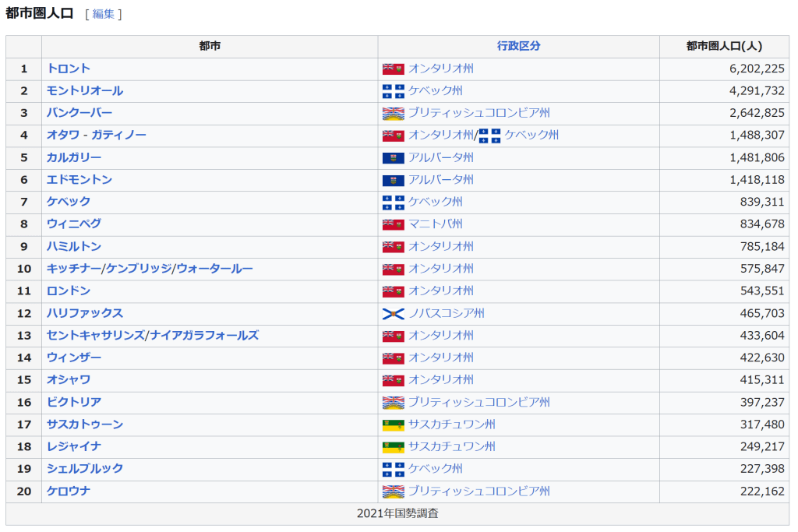798x532 pixels.
Task: Click the Saskatchewan flag icon in Saskatoon row
Action: (393, 425)
